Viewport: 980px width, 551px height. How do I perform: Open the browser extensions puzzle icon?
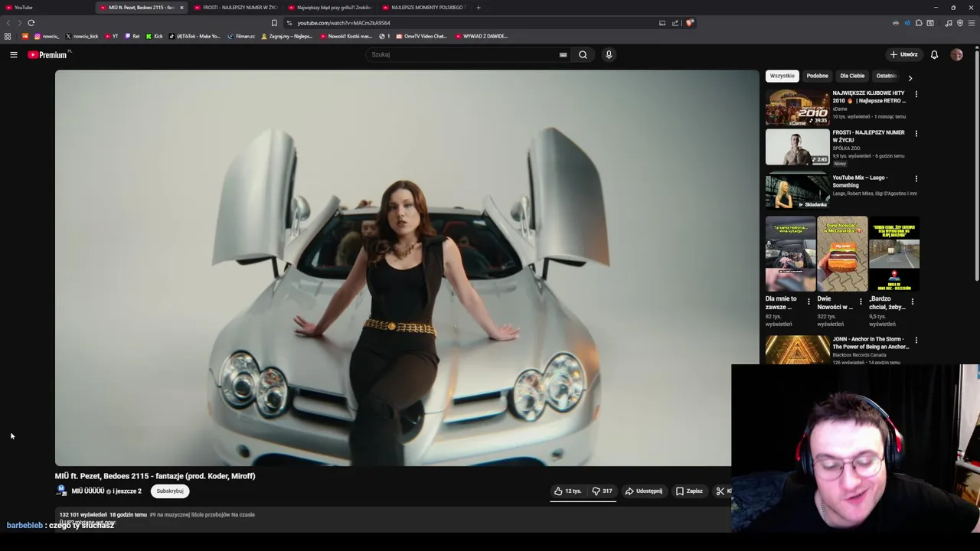pyautogui.click(x=919, y=23)
